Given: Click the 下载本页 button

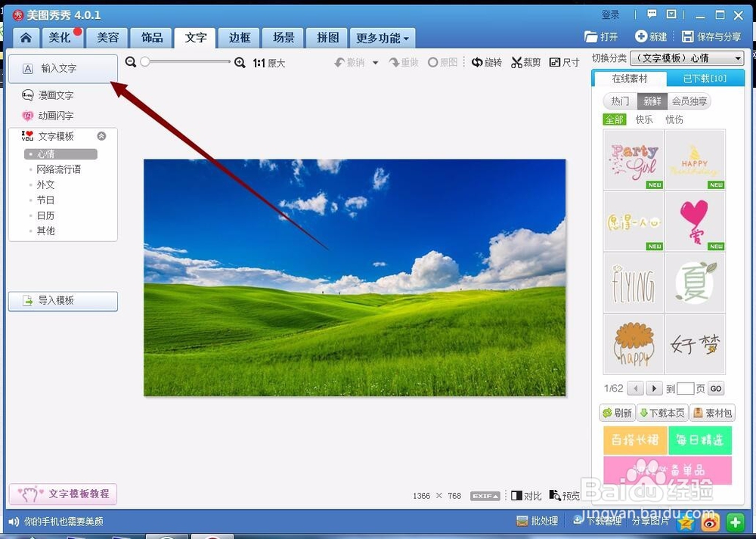Looking at the screenshot, I should click(662, 414).
